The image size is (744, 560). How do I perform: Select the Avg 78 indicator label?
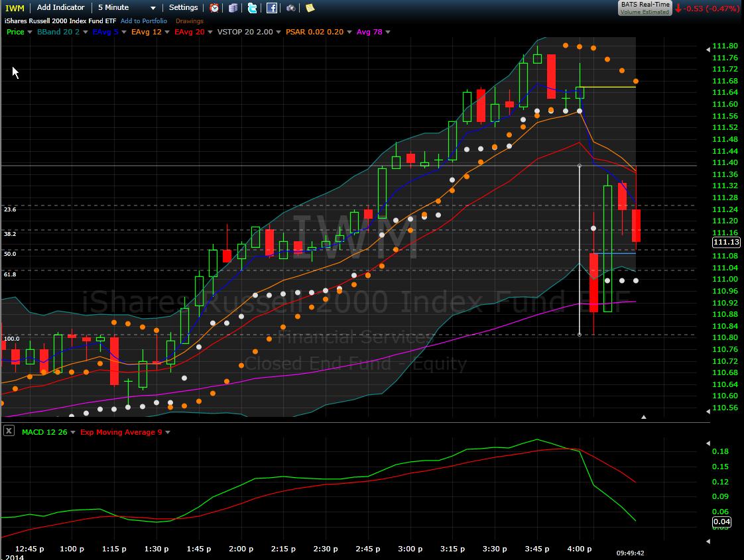[369, 32]
